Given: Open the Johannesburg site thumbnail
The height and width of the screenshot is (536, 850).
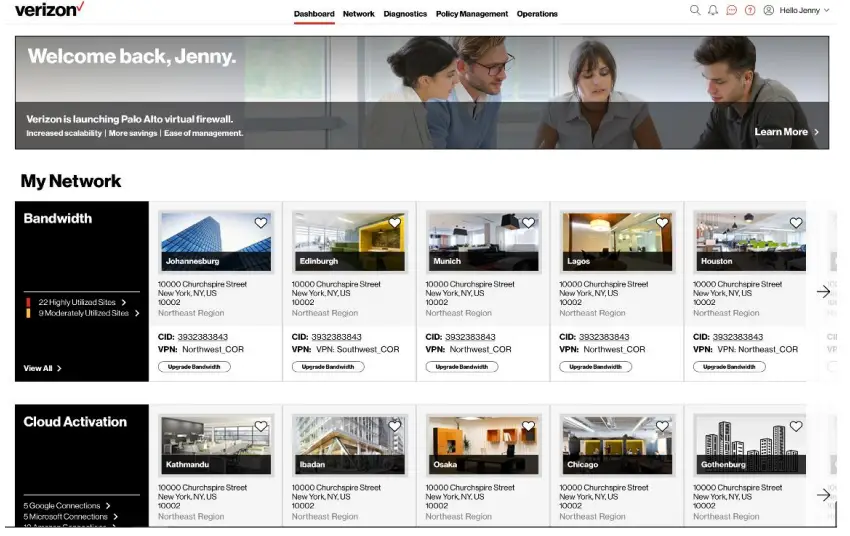Looking at the screenshot, I should click(216, 242).
